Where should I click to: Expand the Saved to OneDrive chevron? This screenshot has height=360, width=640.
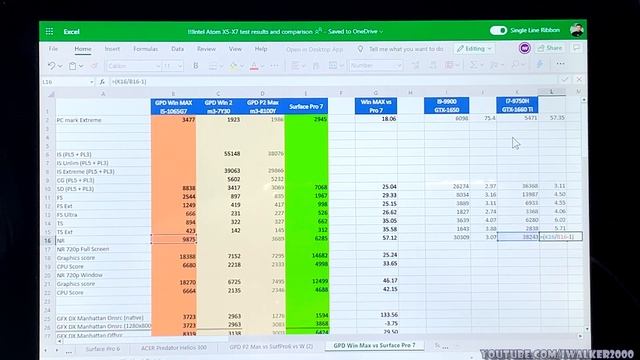[381, 31]
